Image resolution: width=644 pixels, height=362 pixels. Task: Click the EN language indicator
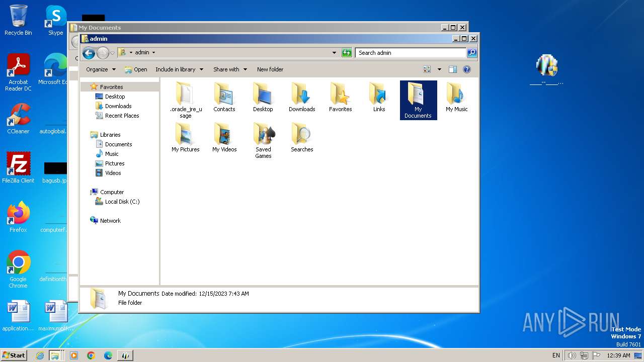(556, 355)
